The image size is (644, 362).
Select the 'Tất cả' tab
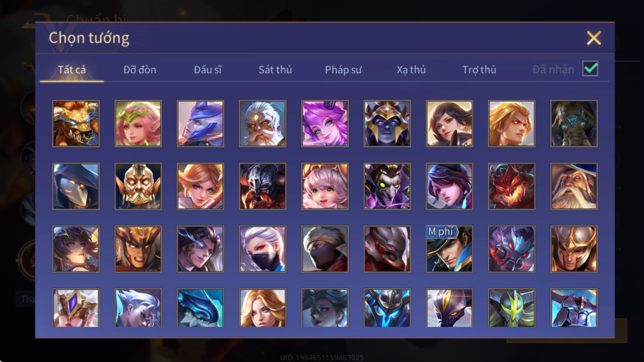[72, 69]
